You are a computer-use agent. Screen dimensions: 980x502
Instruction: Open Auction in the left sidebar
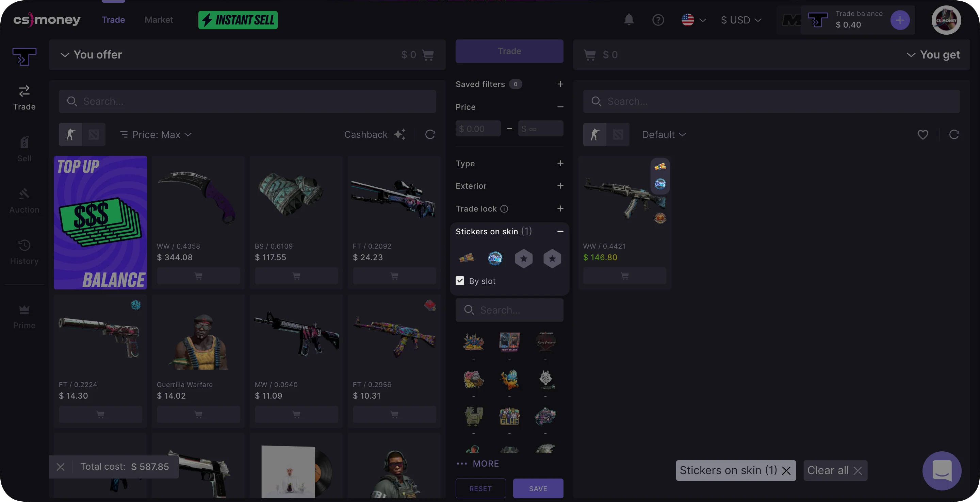pos(24,201)
